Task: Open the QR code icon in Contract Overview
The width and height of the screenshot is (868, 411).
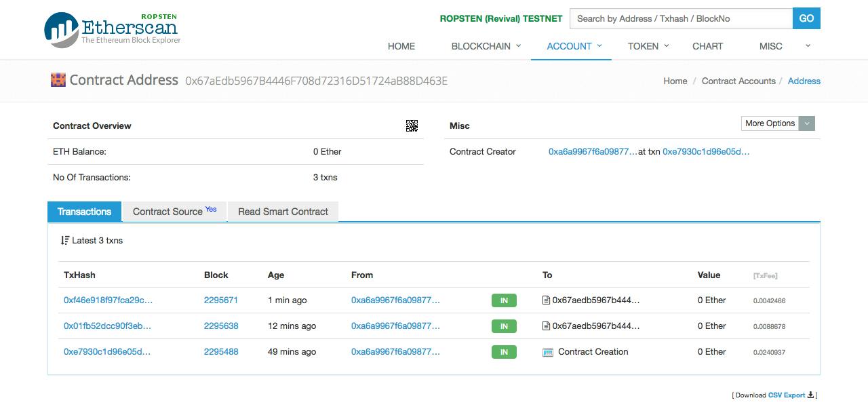Action: click(x=412, y=125)
